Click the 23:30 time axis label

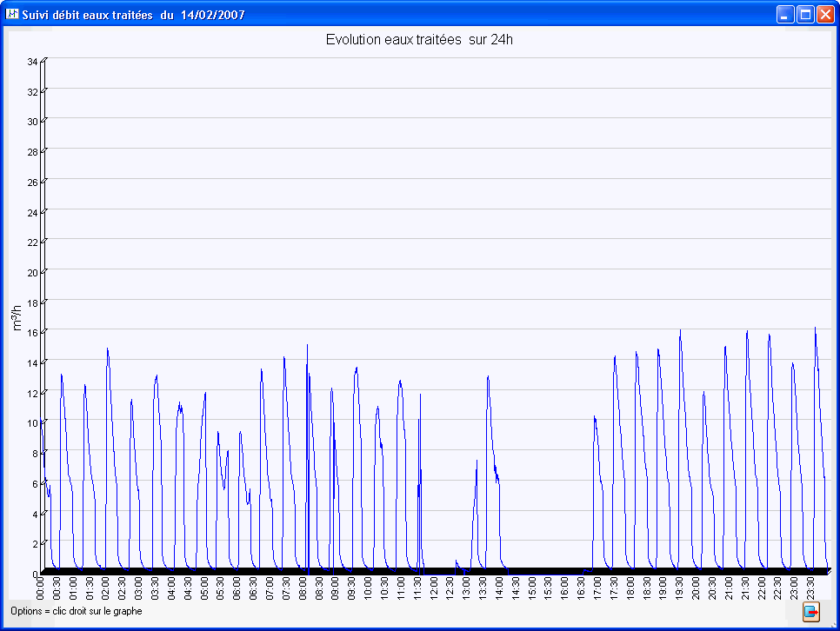(x=810, y=589)
